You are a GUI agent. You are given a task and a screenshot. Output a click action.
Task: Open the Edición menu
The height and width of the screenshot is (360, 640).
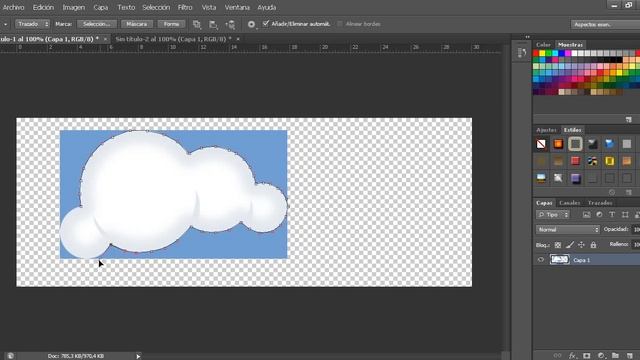click(43, 7)
